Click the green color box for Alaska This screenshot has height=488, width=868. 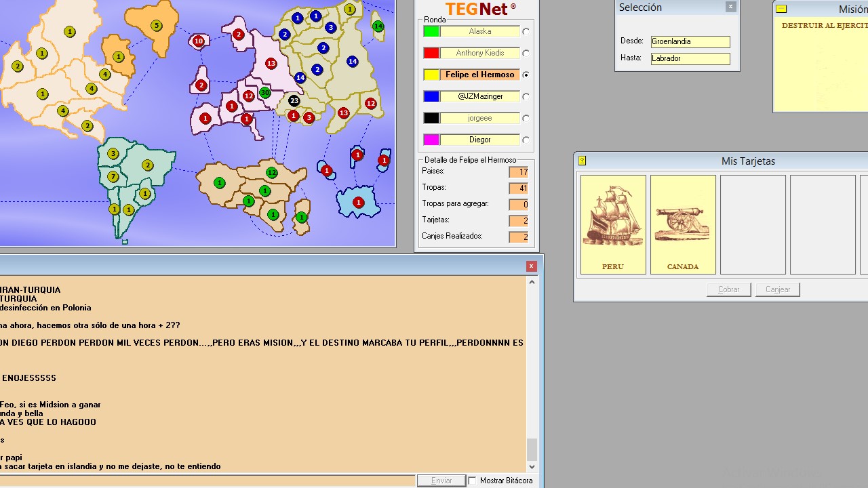click(x=431, y=31)
